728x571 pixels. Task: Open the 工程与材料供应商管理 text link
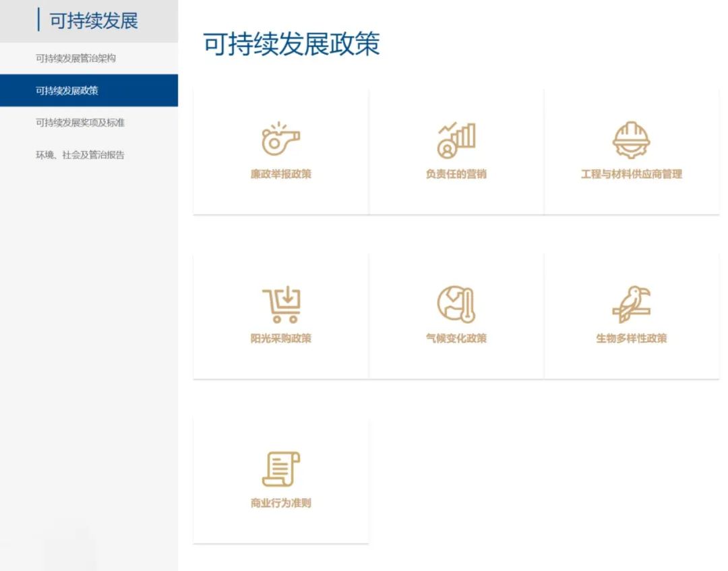(x=631, y=174)
